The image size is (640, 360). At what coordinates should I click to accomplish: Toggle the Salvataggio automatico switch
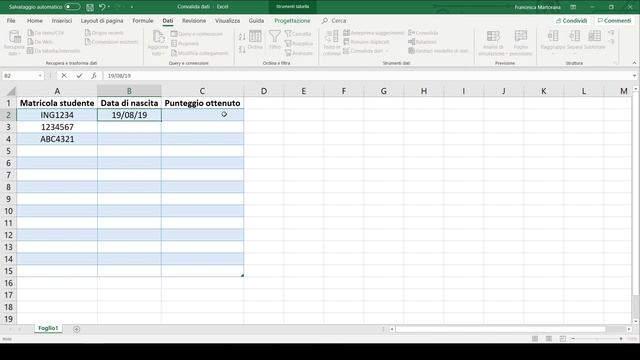(72, 7)
